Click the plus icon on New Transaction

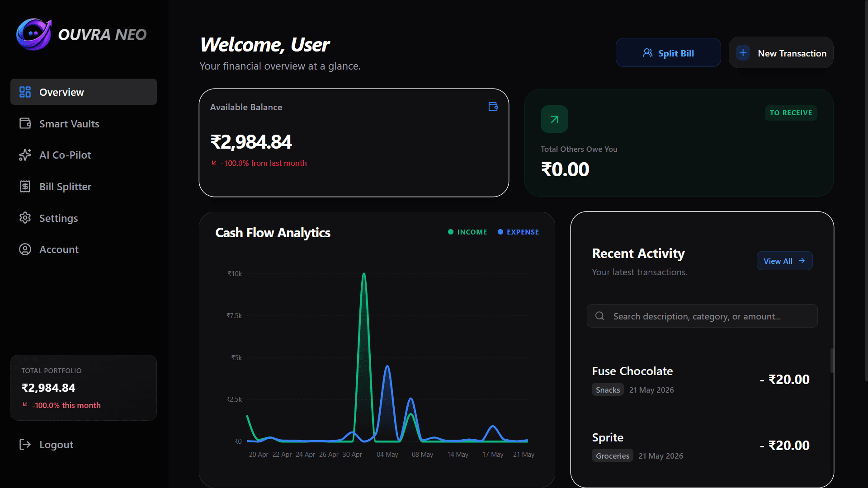click(743, 53)
